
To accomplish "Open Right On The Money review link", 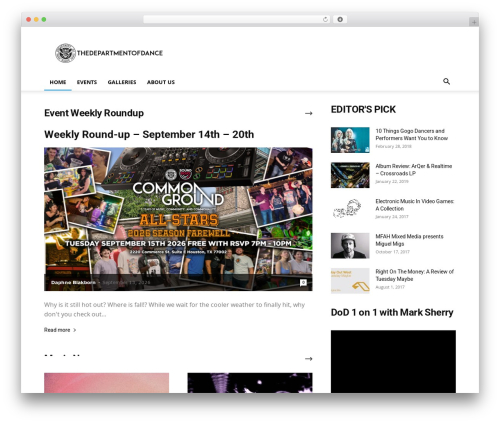I will [415, 275].
